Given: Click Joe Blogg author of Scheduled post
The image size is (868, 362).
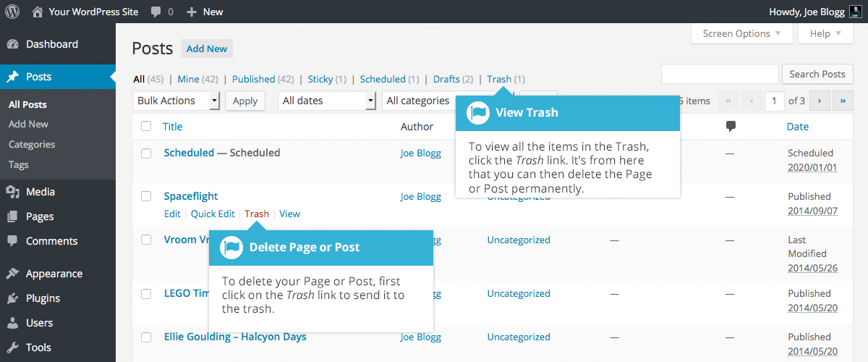Looking at the screenshot, I should point(421,153).
